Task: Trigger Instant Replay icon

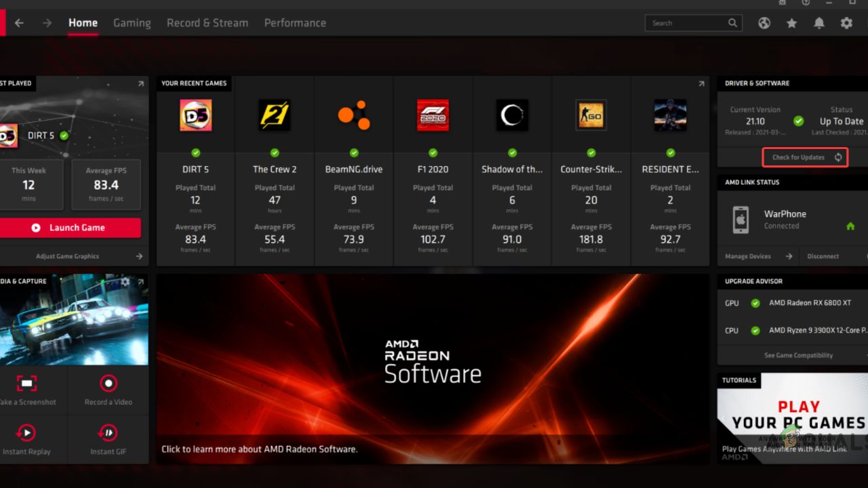Action: (x=26, y=433)
